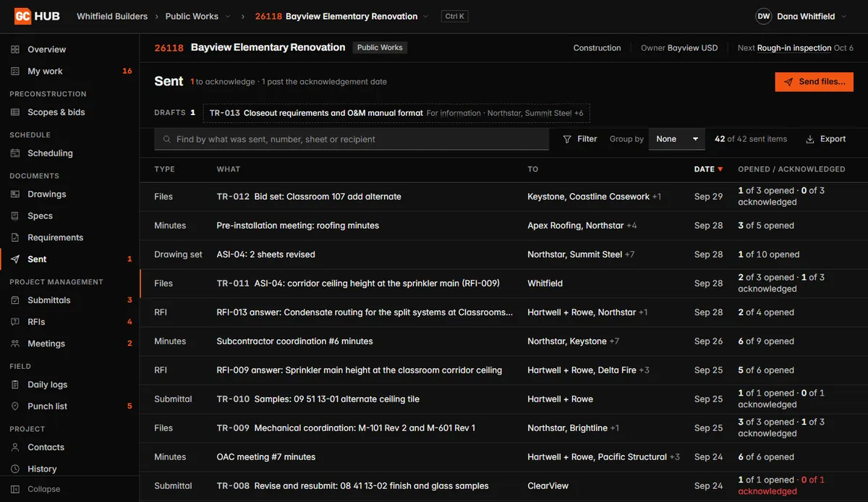Open the TR-012 Bid set row
868x502 pixels.
pyautogui.click(x=503, y=197)
